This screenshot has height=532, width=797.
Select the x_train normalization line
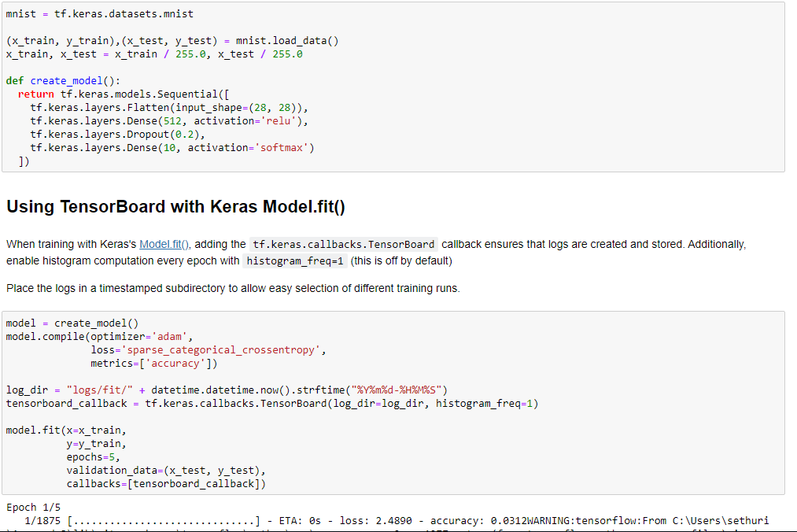(x=153, y=54)
